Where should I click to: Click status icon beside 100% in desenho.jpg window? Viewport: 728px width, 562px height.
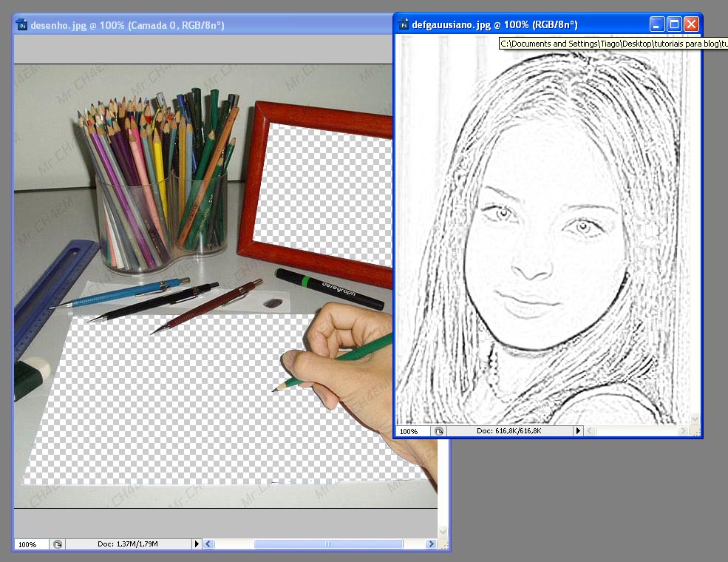(58, 544)
